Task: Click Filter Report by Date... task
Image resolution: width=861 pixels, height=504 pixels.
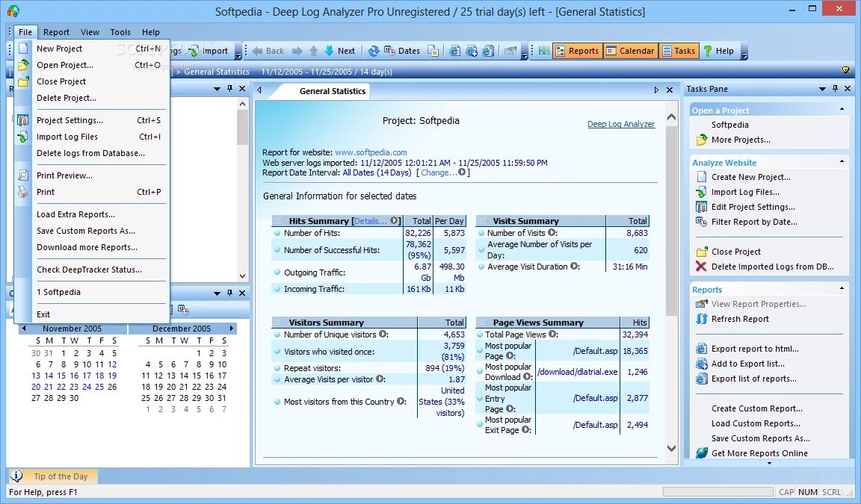Action: (754, 222)
